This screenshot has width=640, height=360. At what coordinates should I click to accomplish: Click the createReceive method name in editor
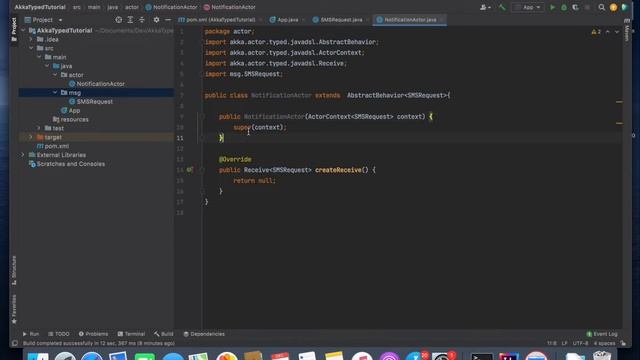[x=338, y=170]
